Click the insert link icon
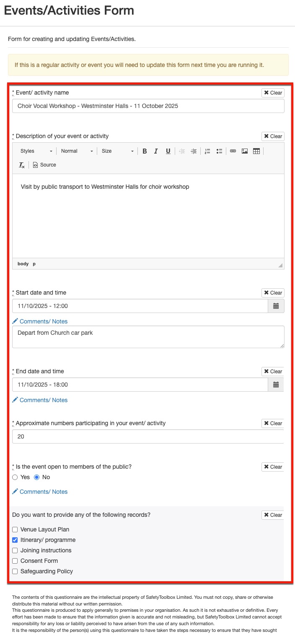The height and width of the screenshot is (644, 295). [x=233, y=151]
